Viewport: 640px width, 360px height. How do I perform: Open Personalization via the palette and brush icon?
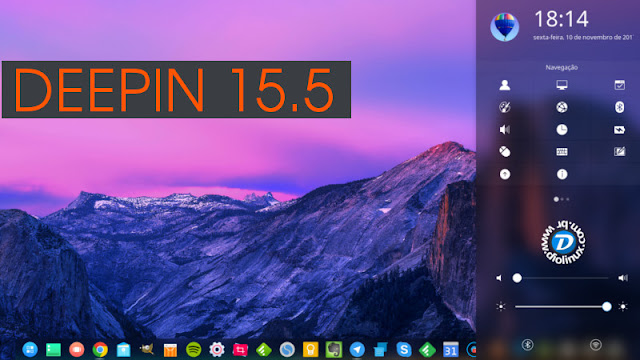[x=504, y=107]
